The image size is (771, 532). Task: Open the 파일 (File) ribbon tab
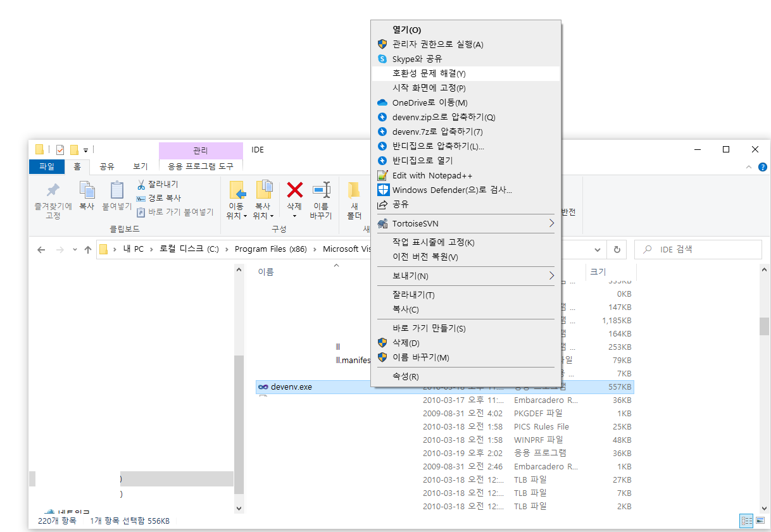click(47, 166)
